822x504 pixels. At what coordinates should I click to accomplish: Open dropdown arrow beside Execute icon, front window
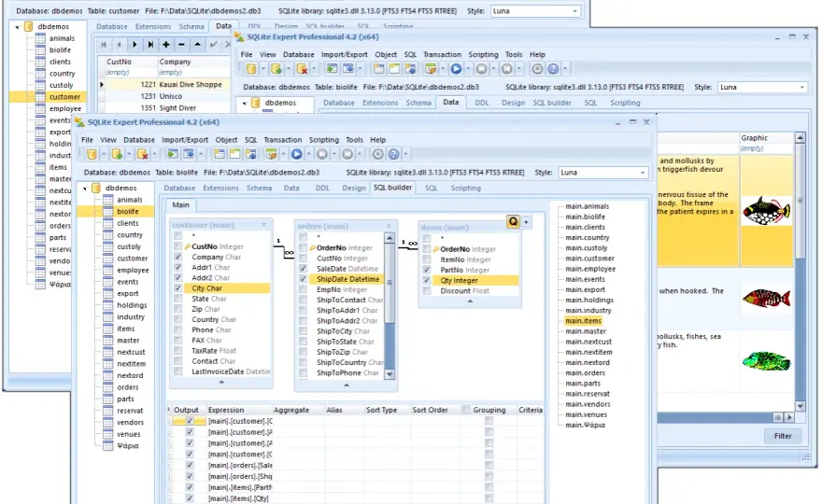tap(308, 154)
